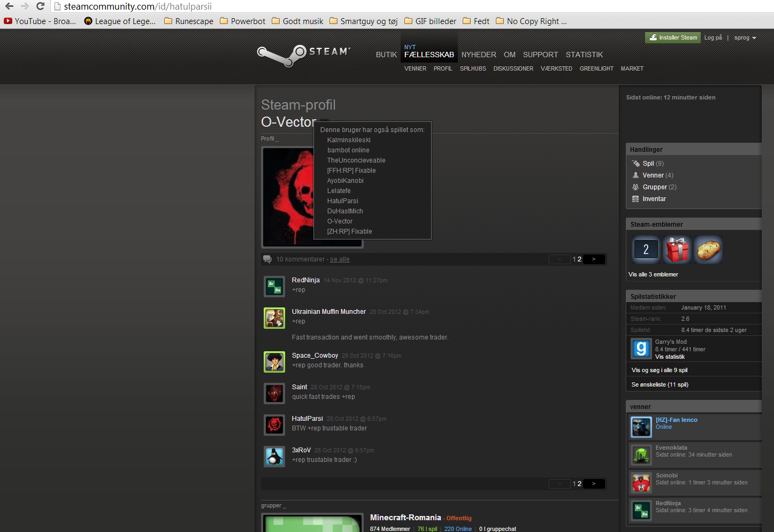This screenshot has width=774, height=532.
Task: Click the Garry's Mod game icon
Action: pos(641,349)
